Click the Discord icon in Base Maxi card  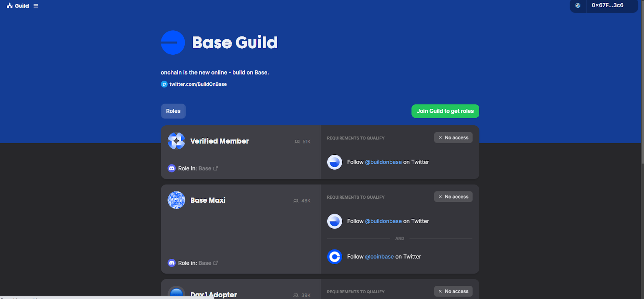coord(171,263)
